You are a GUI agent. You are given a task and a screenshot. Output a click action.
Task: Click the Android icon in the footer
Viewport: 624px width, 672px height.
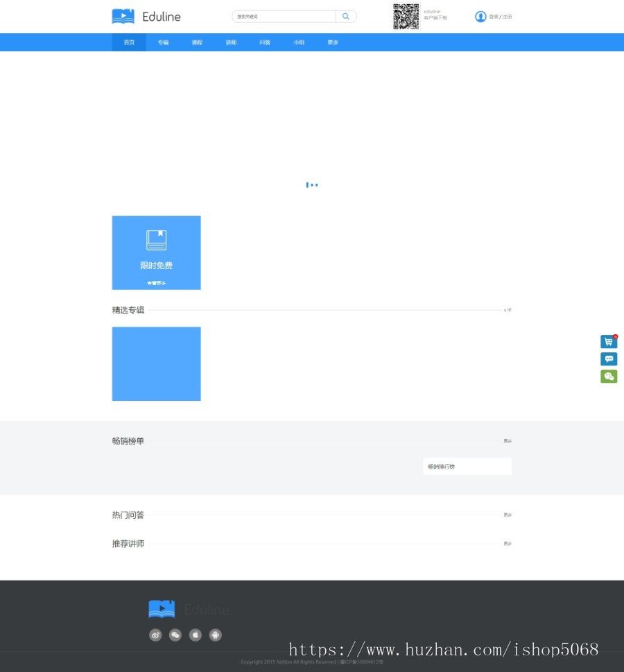pos(215,635)
